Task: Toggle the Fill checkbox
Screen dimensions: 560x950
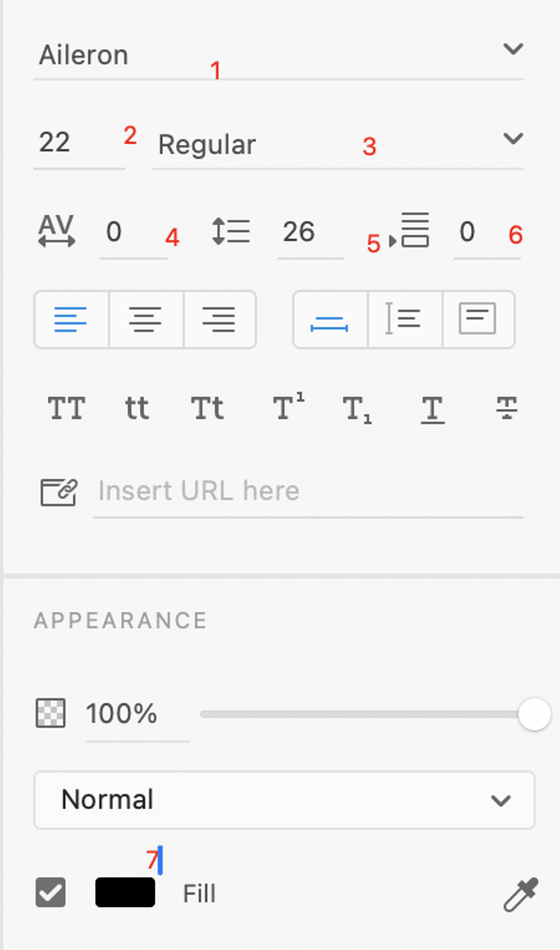Action: (x=51, y=892)
